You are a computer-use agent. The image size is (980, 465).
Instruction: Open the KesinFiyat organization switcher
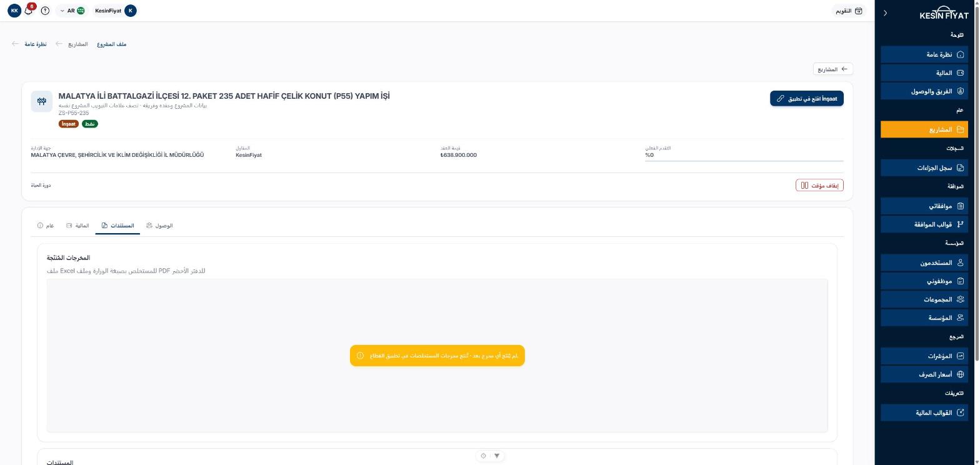pos(115,11)
